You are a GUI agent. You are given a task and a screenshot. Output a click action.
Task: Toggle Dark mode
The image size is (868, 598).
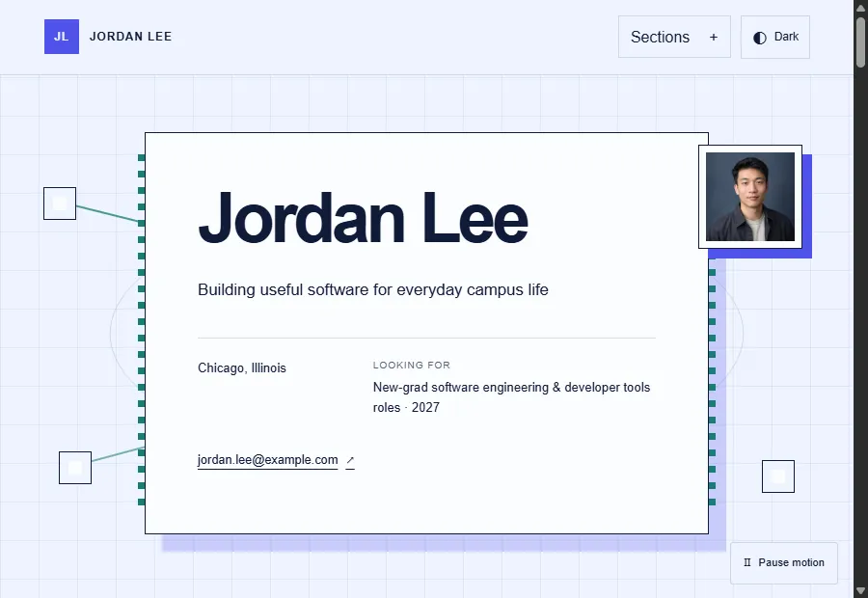tap(775, 37)
